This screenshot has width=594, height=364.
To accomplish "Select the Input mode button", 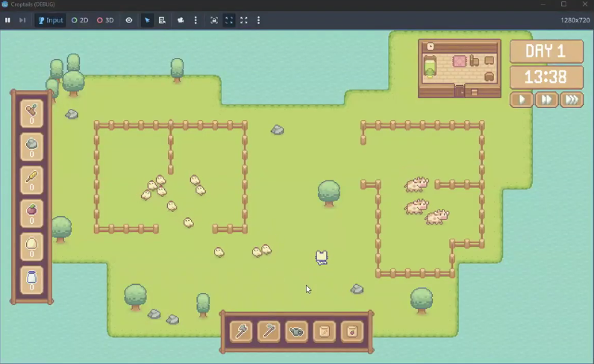I will pos(51,20).
